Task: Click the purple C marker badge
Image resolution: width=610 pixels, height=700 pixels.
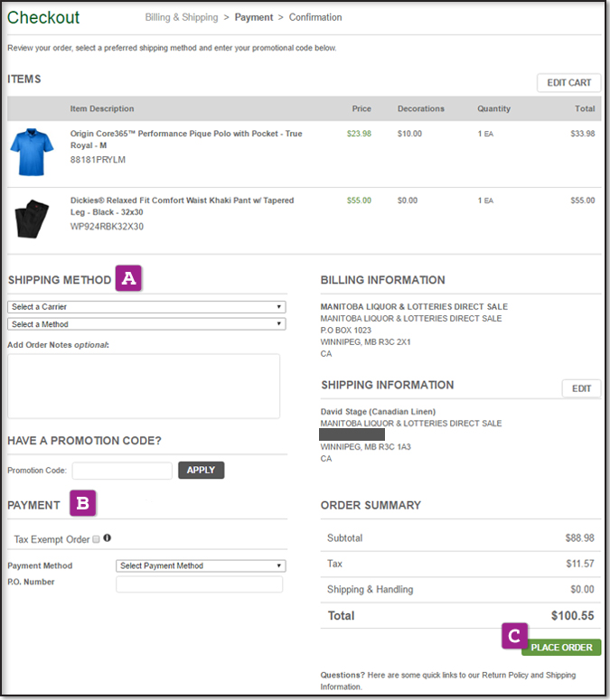Action: click(x=513, y=636)
